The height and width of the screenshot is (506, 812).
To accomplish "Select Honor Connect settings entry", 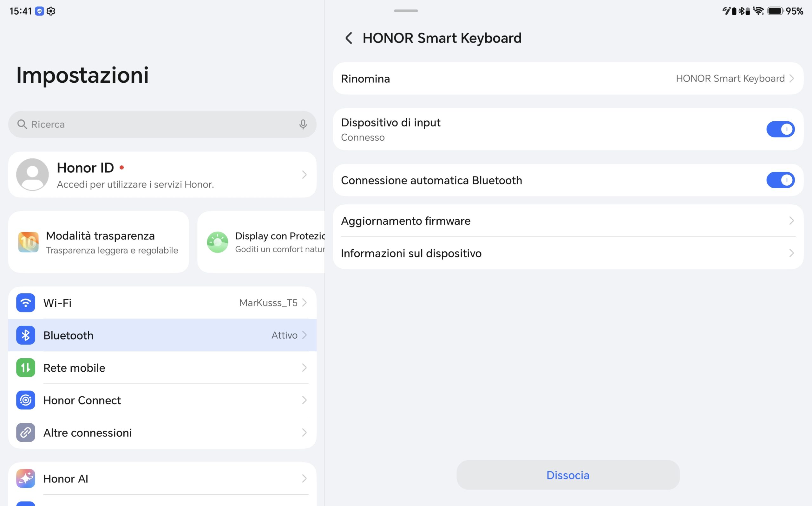I will pos(162,400).
